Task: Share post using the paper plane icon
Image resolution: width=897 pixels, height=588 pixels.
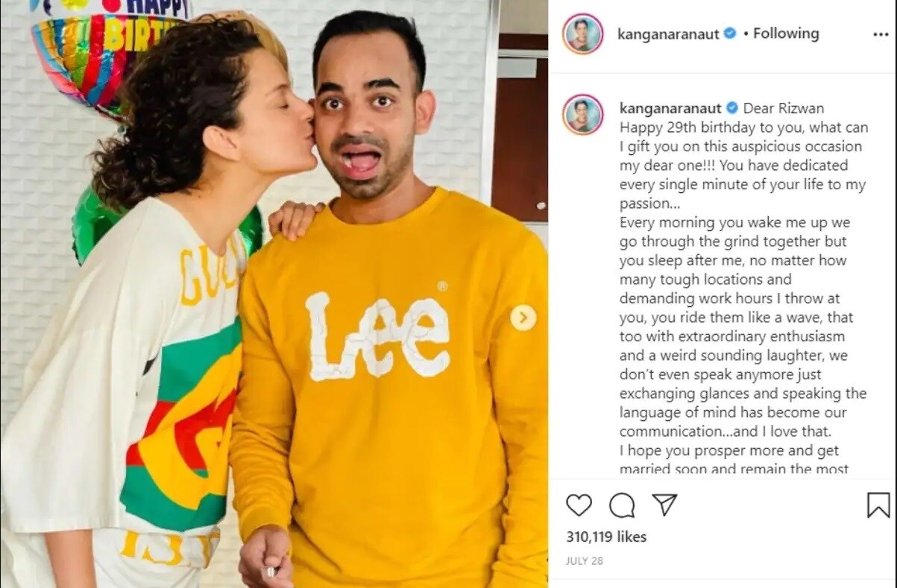Action: (x=664, y=505)
